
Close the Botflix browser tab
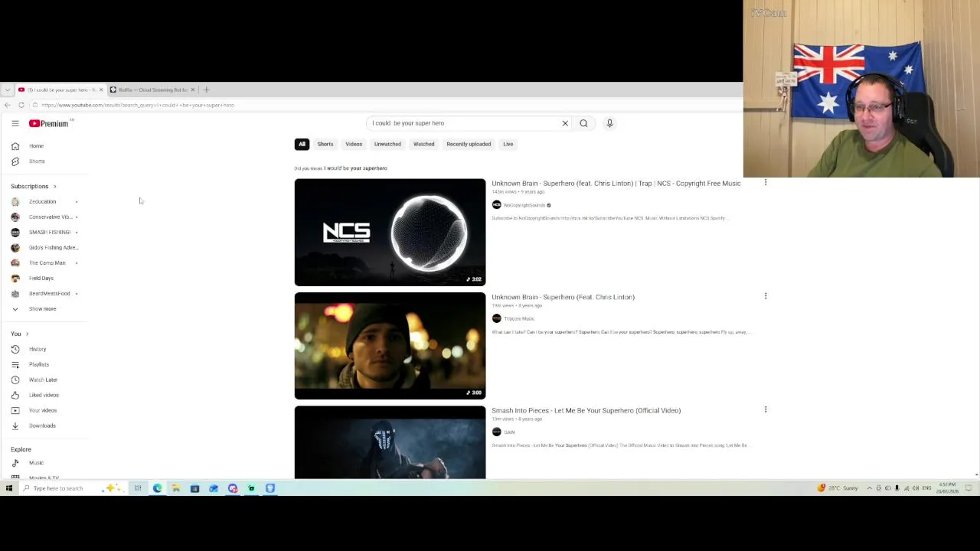pos(192,90)
